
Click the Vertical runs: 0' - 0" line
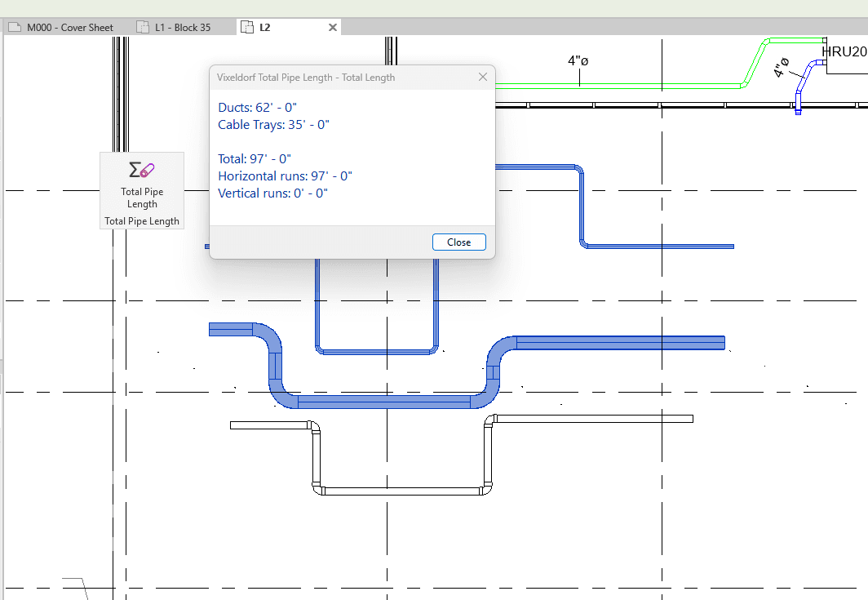coord(273,193)
